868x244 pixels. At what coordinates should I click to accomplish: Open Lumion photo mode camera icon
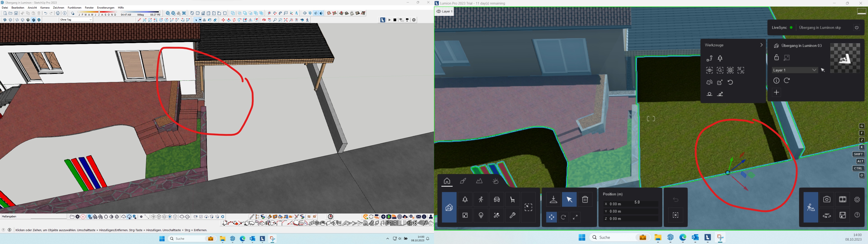(827, 199)
